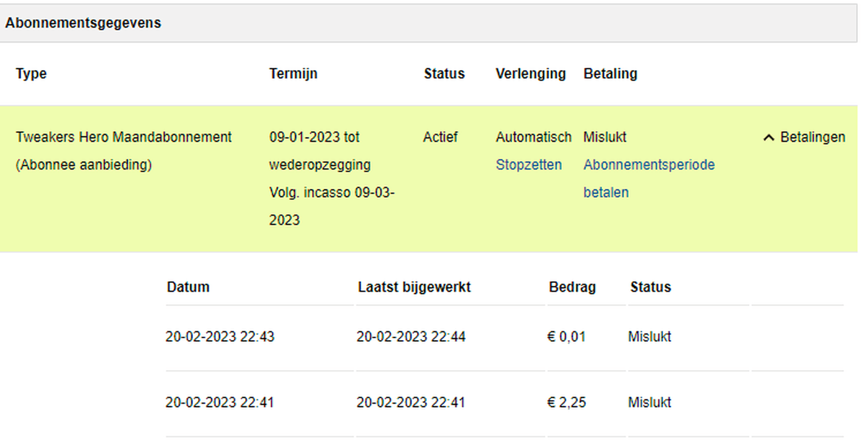Click the Actief status text
The height and width of the screenshot is (443, 868).
440,138
